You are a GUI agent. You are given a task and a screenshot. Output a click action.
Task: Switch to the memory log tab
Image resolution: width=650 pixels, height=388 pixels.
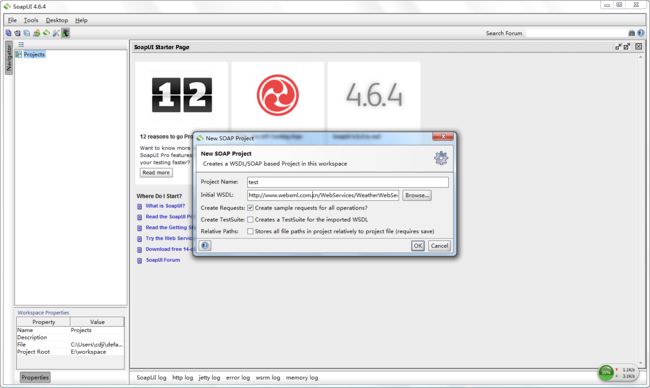[x=302, y=378]
